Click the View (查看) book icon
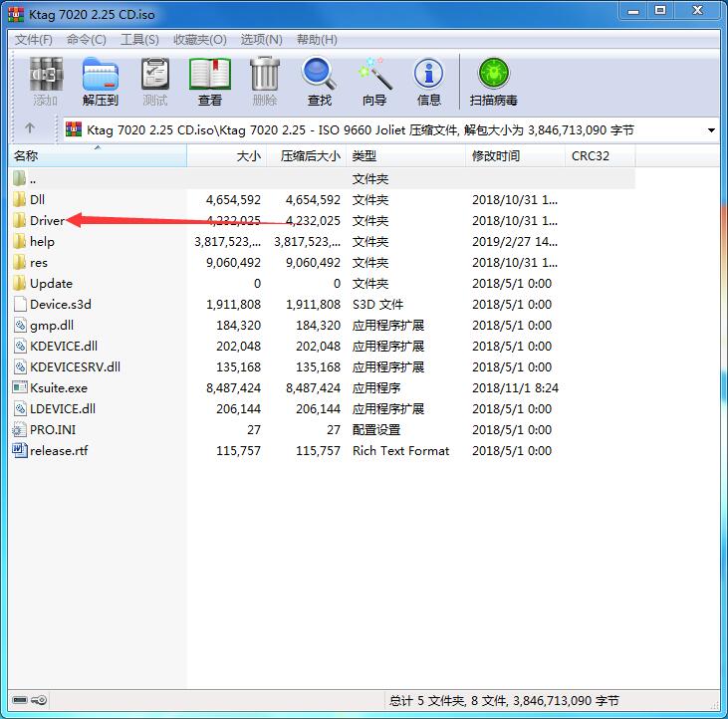The image size is (728, 719). 210,74
